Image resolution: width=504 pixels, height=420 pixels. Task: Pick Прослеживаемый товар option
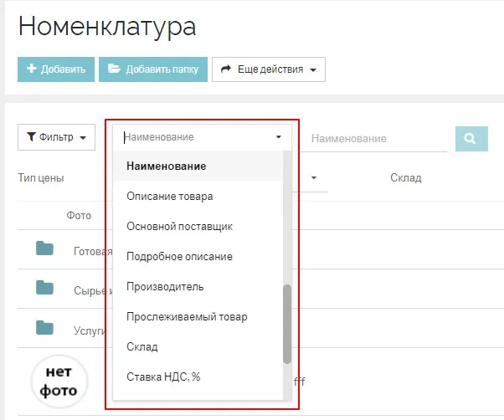(187, 317)
